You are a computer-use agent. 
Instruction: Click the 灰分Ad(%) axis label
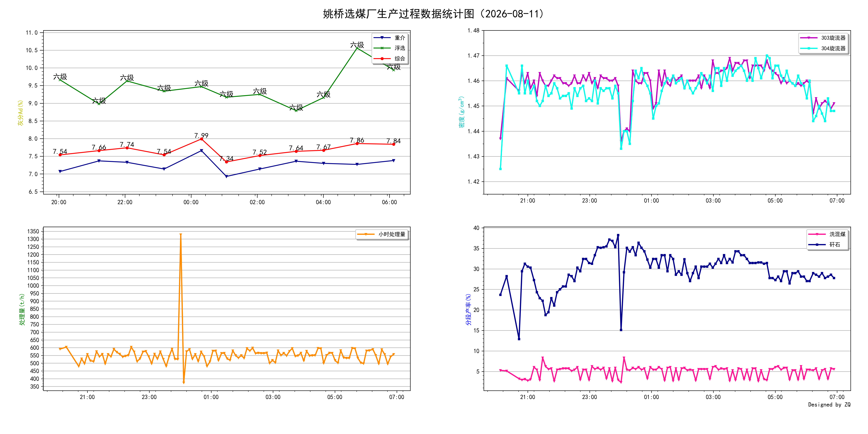[x=21, y=113]
